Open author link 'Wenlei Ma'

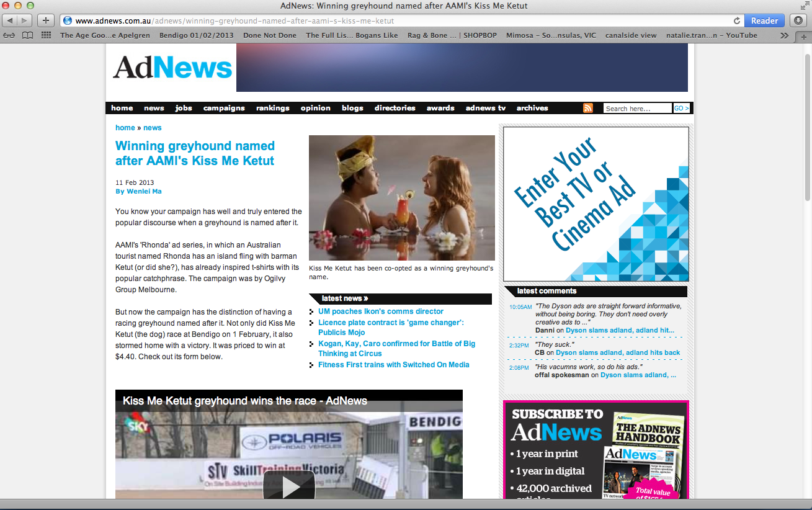point(143,191)
